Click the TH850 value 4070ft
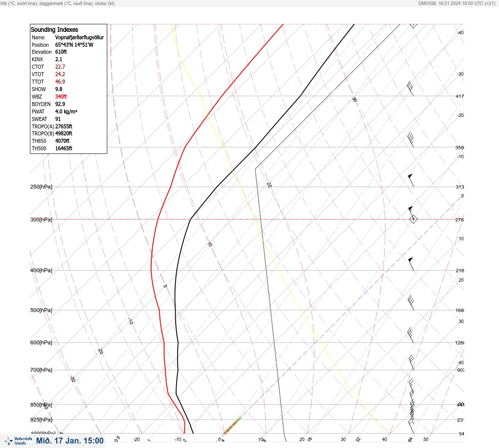Viewport: 499px width, 448px height. 62,141
